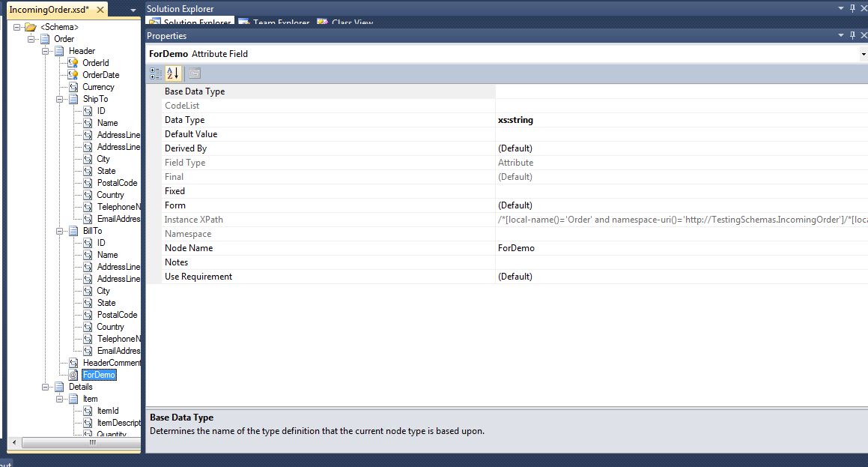
Task: Click the Node Name value ForDemo
Action: coord(517,248)
